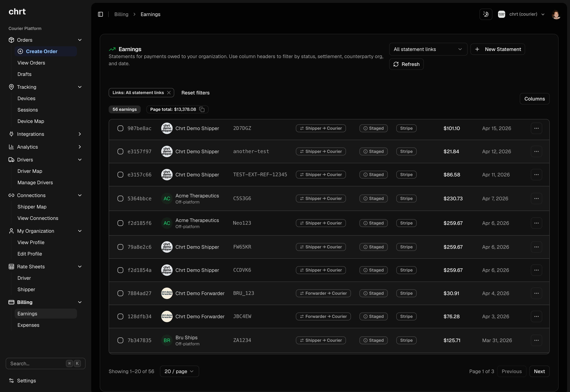Copy the page total amount
570x392 pixels.
(202, 109)
